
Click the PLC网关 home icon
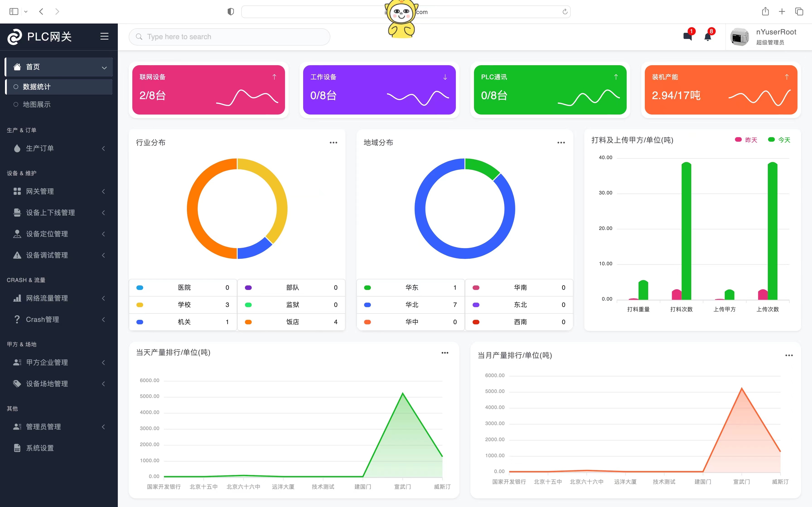click(15, 36)
